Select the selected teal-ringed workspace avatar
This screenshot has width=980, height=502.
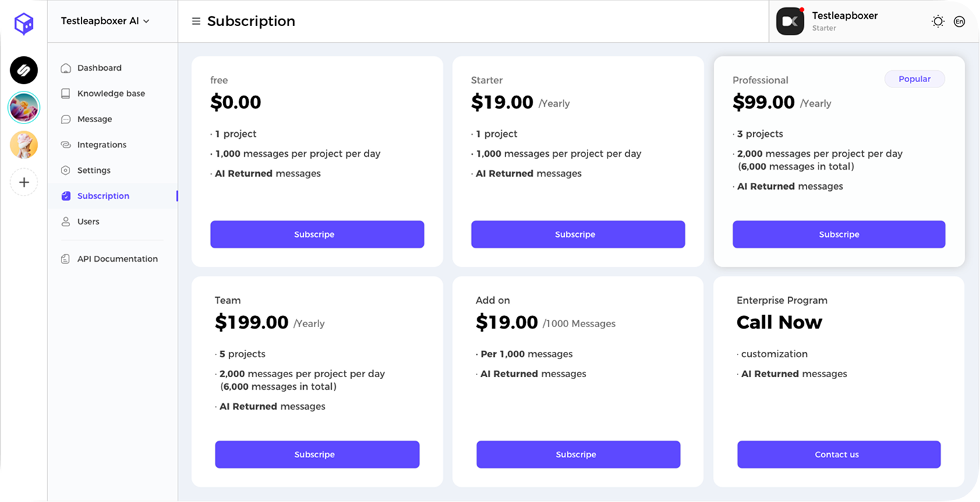click(24, 107)
